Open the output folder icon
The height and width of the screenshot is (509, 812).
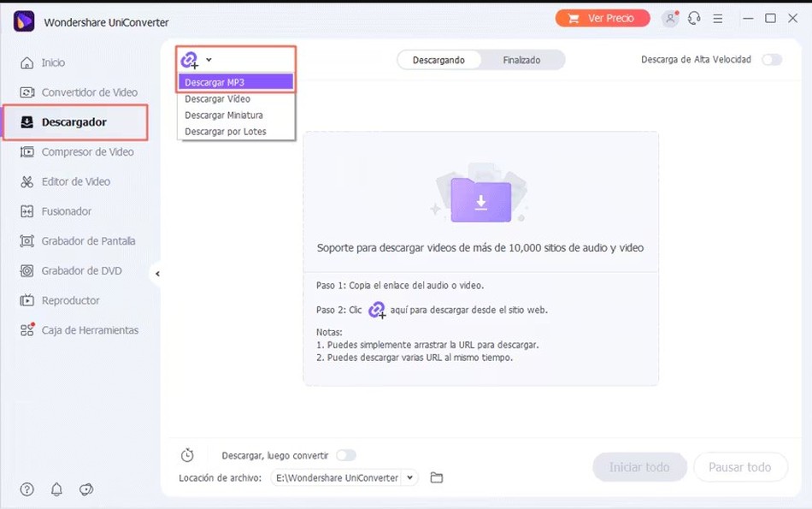click(x=437, y=477)
